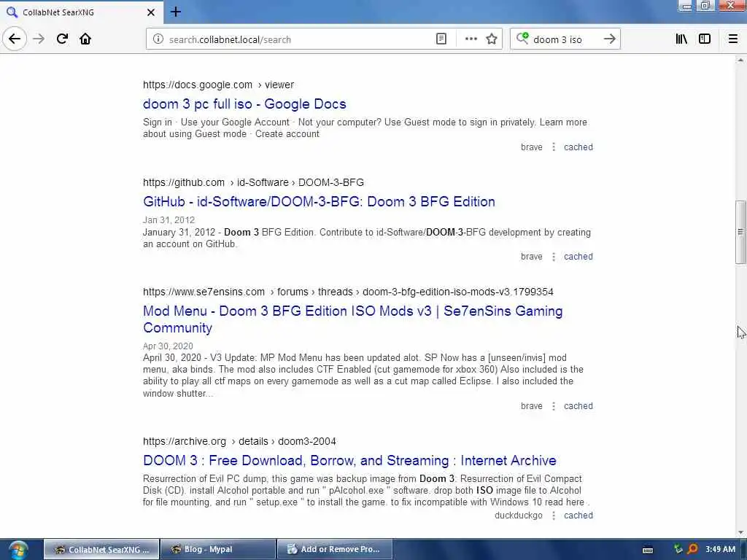Bookmark this page with the star
This screenshot has height=560, width=747.
pyautogui.click(x=492, y=39)
